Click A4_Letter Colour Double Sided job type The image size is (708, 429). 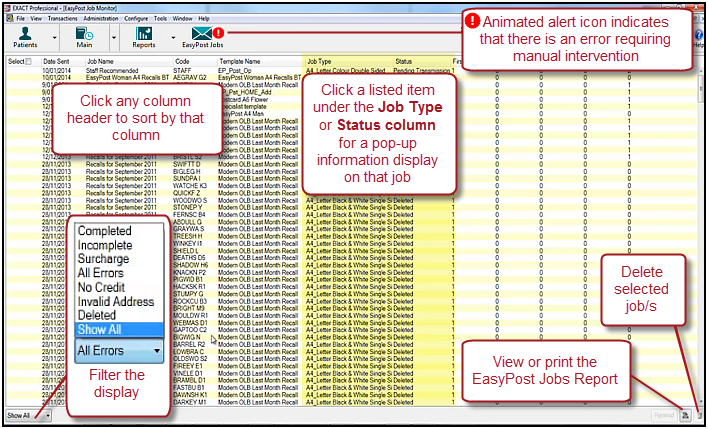(x=345, y=71)
